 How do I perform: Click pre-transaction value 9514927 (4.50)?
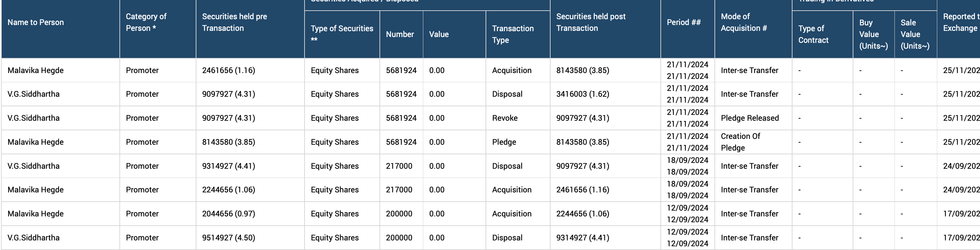(228, 238)
